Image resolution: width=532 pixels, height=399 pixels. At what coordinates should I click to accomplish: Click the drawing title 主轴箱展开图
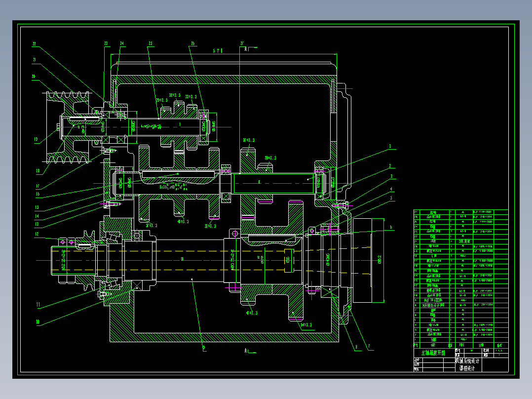(433, 353)
